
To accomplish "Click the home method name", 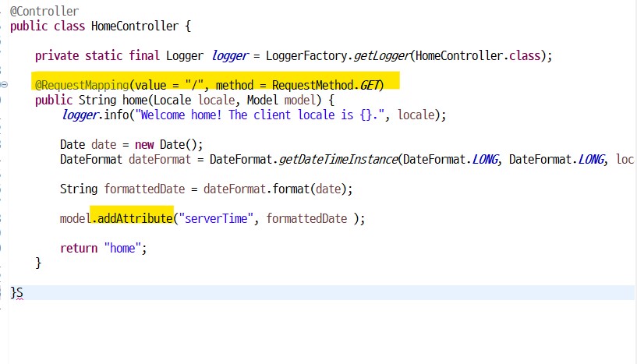I will [x=135, y=100].
